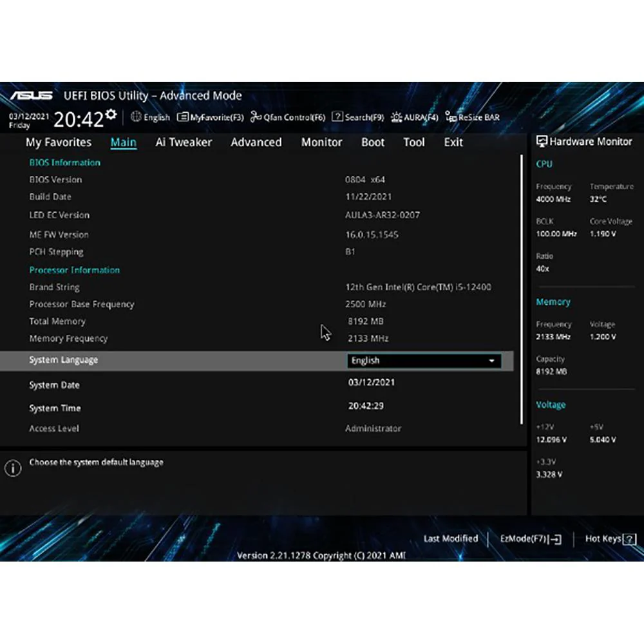Screen dimensions: 644x644
Task: Switch to EzMode(F7)
Action: pyautogui.click(x=530, y=538)
